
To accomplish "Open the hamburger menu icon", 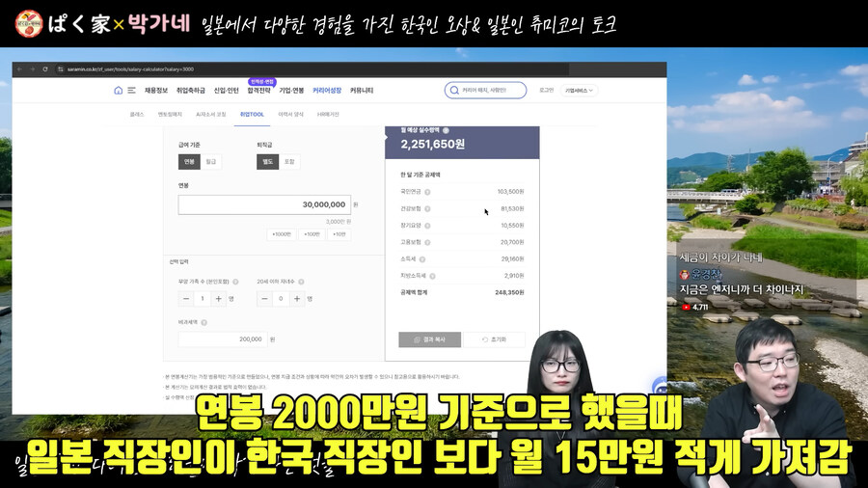I will (132, 91).
